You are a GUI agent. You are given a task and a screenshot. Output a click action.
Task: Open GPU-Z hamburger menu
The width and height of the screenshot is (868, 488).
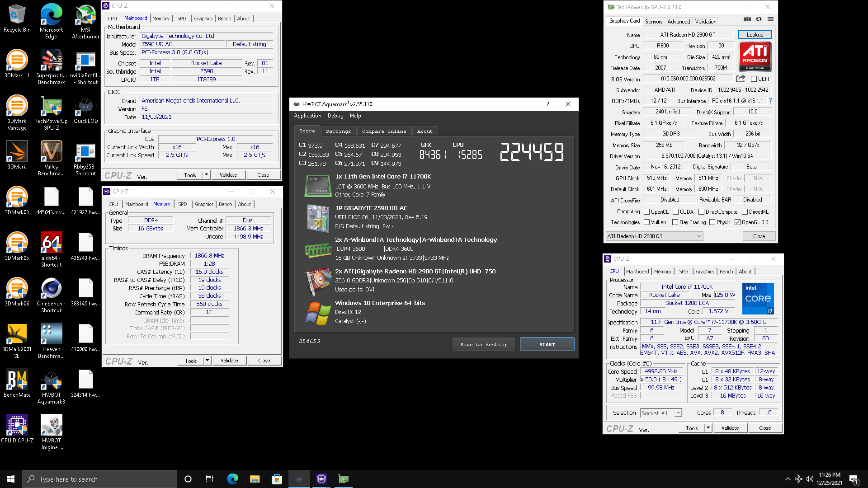770,19
